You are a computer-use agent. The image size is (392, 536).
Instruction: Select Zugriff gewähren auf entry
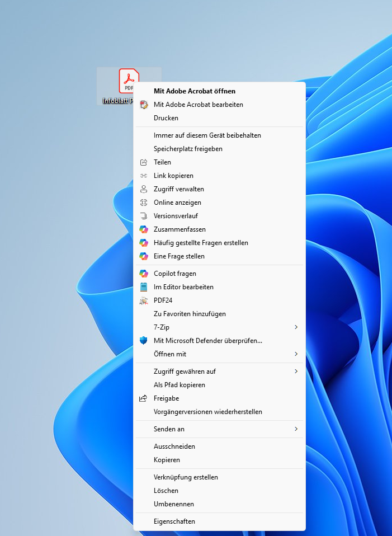219,372
